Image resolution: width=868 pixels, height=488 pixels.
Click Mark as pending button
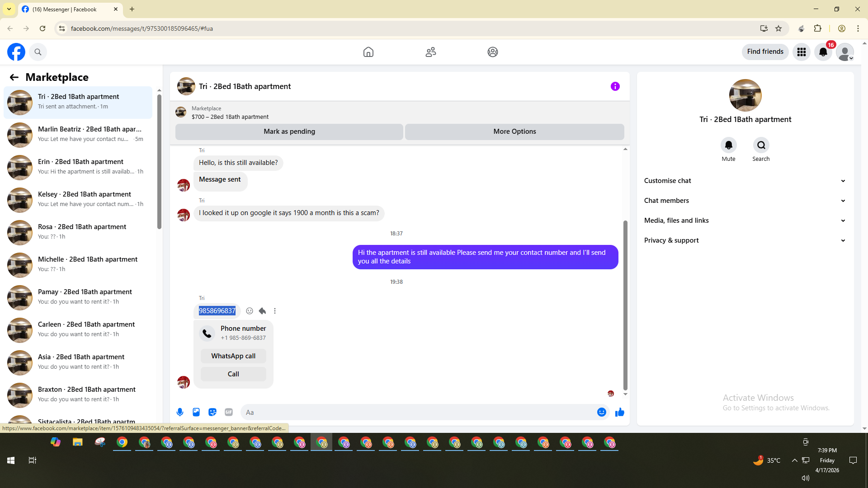tap(289, 131)
